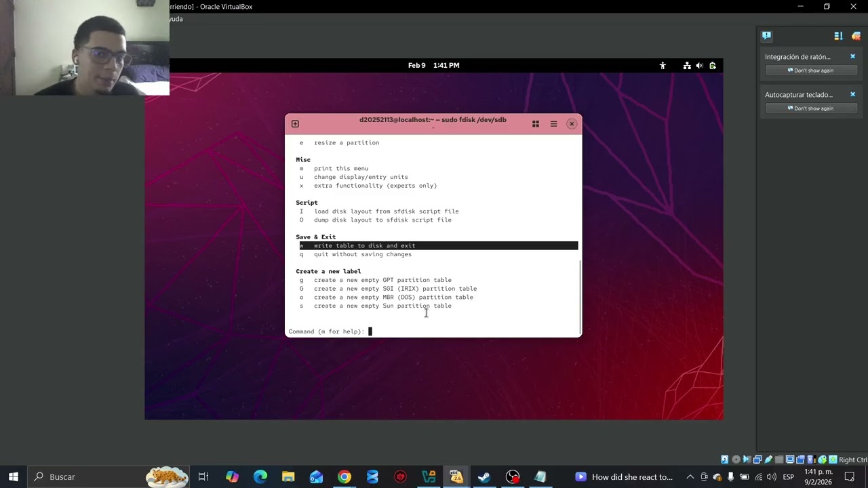Screen dimensions: 868x488
Task: Click VirtualBox hard disk activity status icon
Action: 725,460
